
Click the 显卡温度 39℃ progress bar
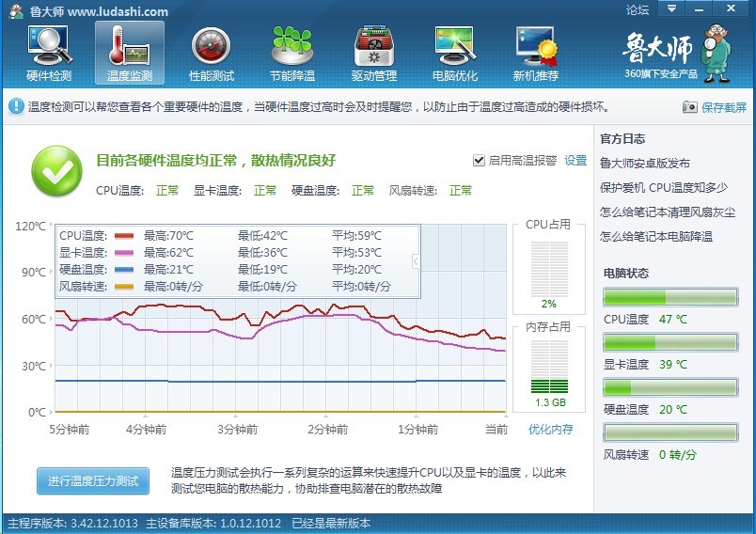click(670, 342)
